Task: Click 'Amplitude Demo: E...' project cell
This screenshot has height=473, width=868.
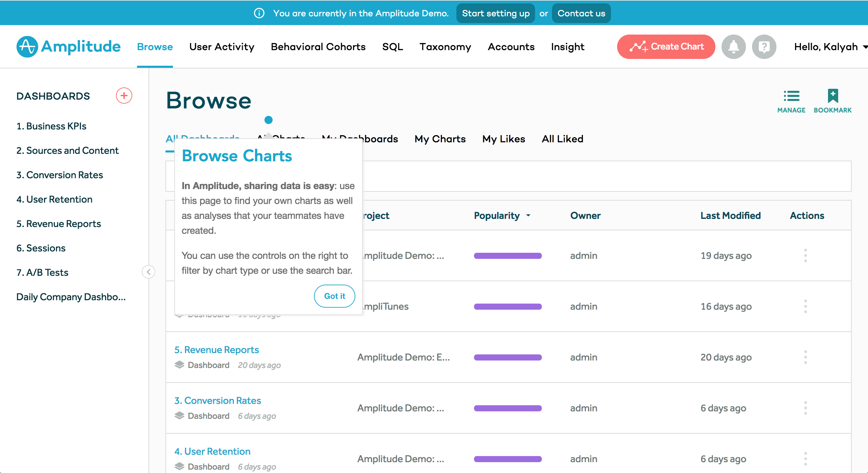Action: coord(403,357)
